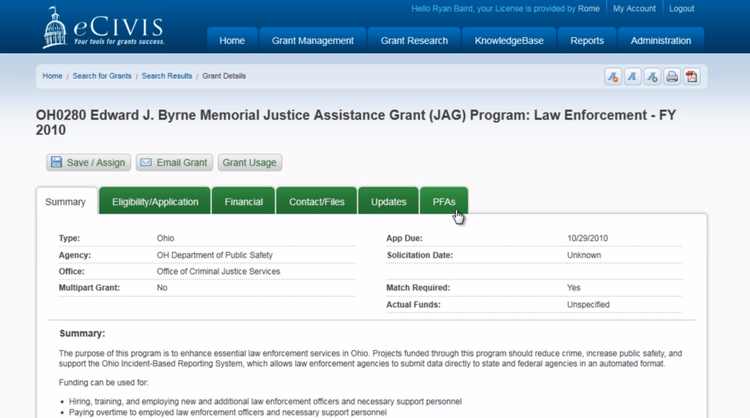Viewport: 750px width, 418px height.
Task: Open the Grant Usage button
Action: (250, 162)
